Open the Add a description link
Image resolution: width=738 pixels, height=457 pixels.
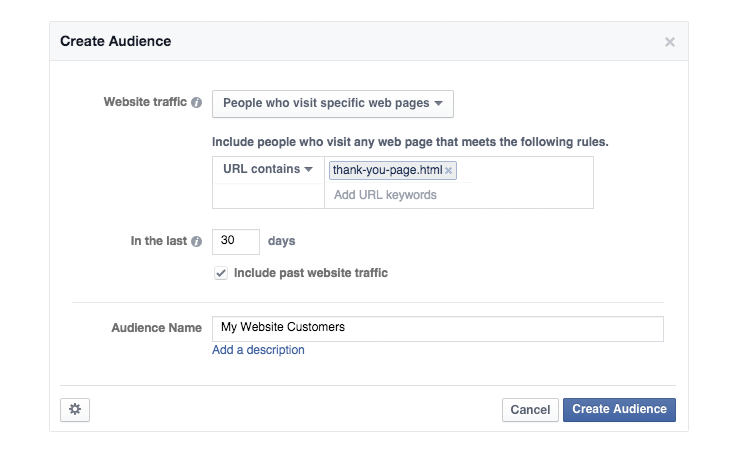tap(258, 350)
